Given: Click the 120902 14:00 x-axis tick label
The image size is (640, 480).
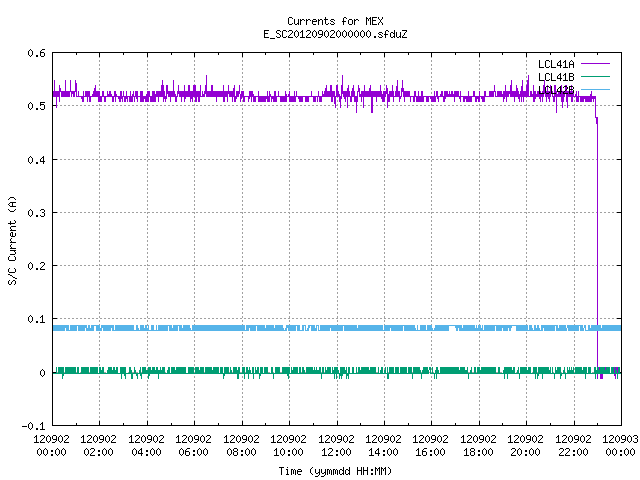Looking at the screenshot, I should [383, 445].
